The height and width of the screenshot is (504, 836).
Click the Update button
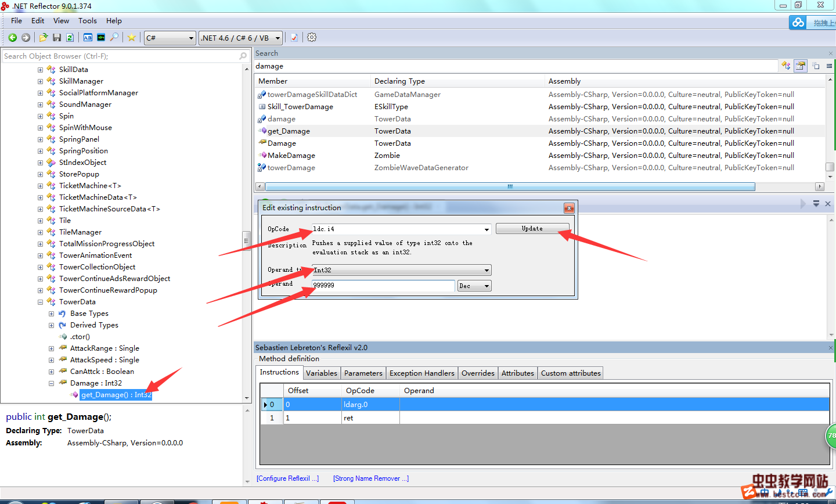[532, 229]
